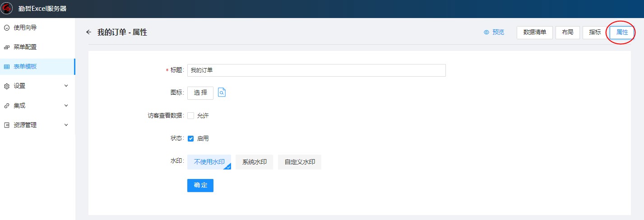The width and height of the screenshot is (644, 220).
Task: Switch to the 数据清单 tab
Action: coord(534,32)
